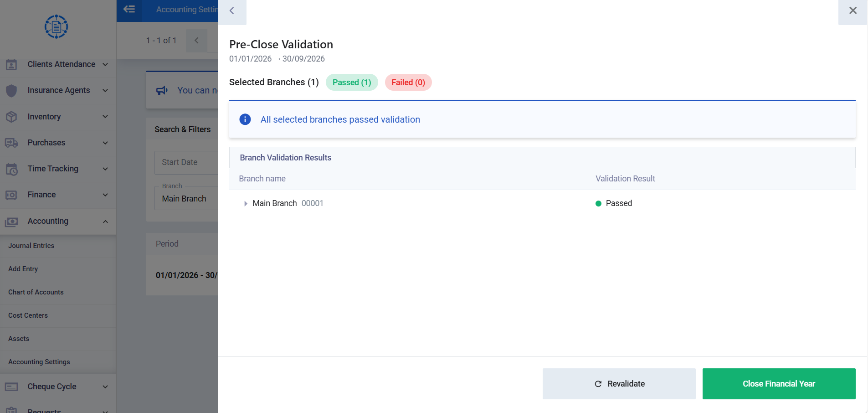This screenshot has width=868, height=413.
Task: Click the Clients Attendance icon
Action: [x=11, y=65]
